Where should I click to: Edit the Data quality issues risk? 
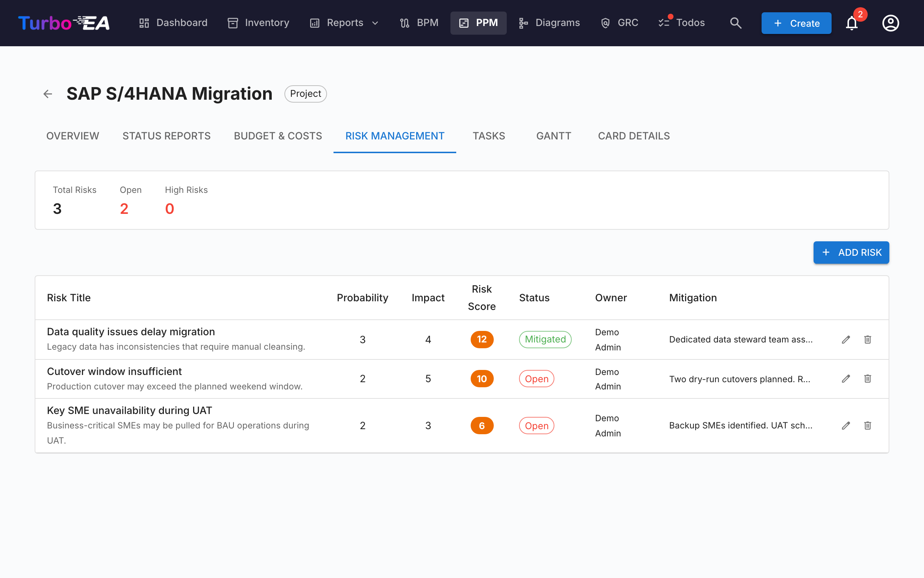846,340
